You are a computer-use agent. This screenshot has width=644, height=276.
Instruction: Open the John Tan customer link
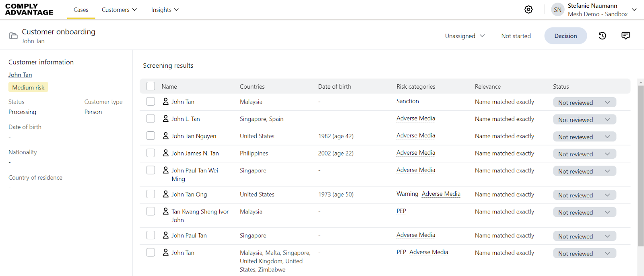click(20, 75)
